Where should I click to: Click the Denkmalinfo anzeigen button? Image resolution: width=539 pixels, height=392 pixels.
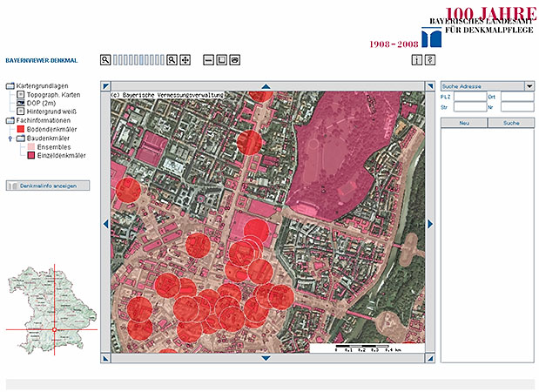point(47,186)
